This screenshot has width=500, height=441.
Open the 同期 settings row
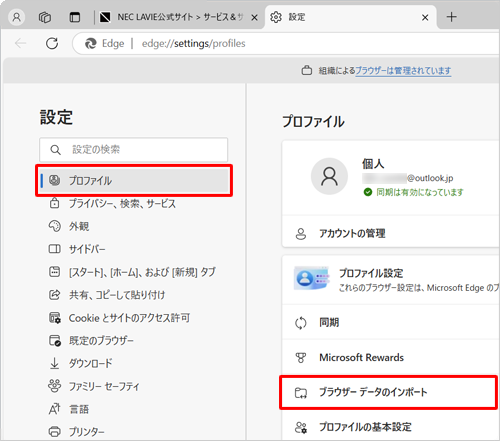coord(391,322)
